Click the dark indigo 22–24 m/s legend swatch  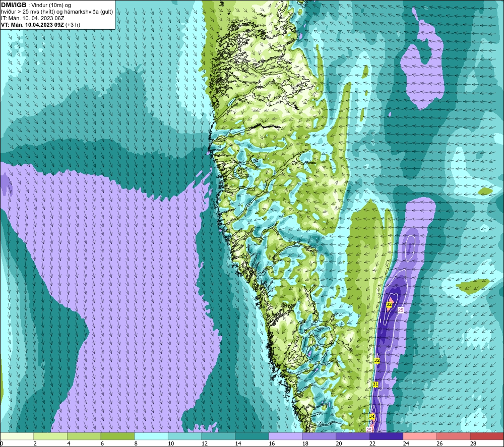coord(386,436)
